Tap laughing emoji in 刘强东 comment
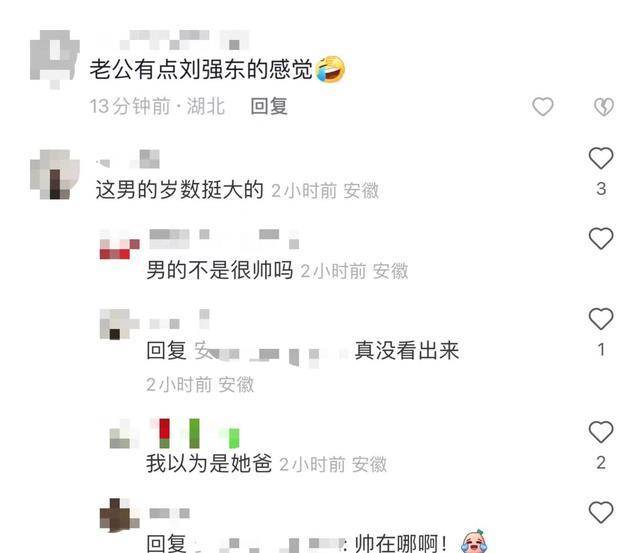The image size is (640, 553). click(330, 69)
